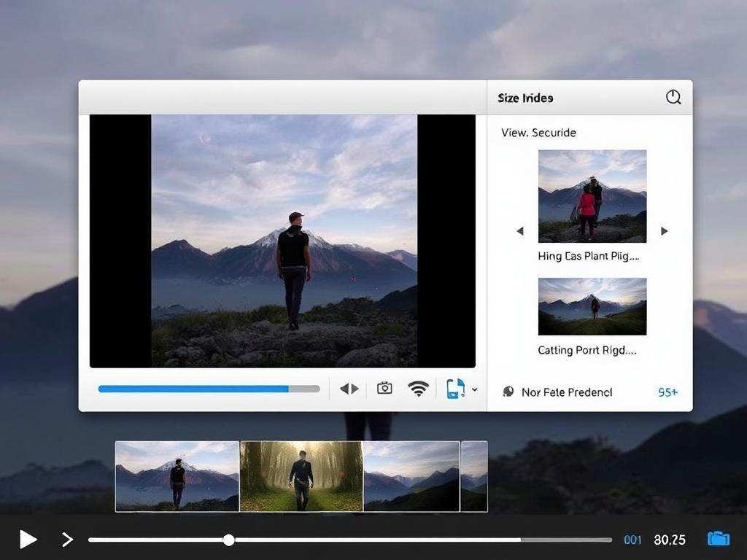The width and height of the screenshot is (747, 560).
Task: Click the Size Irides panel title
Action: point(525,98)
